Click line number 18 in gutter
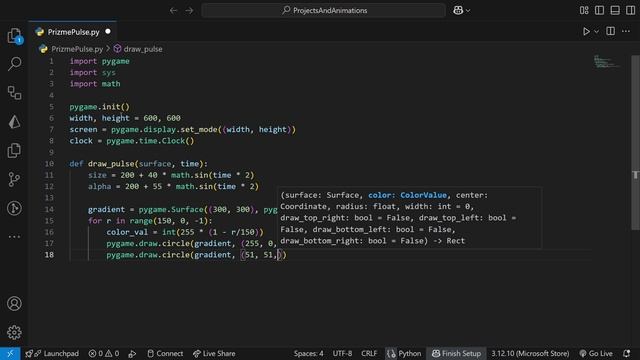Image resolution: width=640 pixels, height=360 pixels. pyautogui.click(x=49, y=255)
